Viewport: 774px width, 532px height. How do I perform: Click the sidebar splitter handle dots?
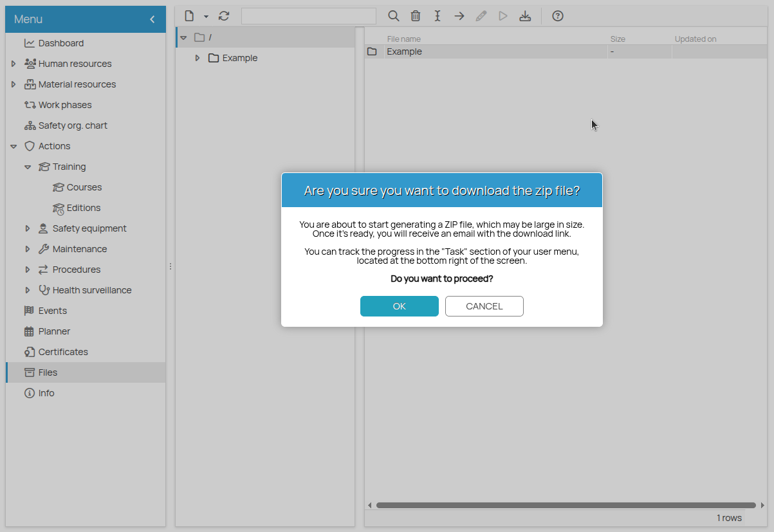pos(170,266)
